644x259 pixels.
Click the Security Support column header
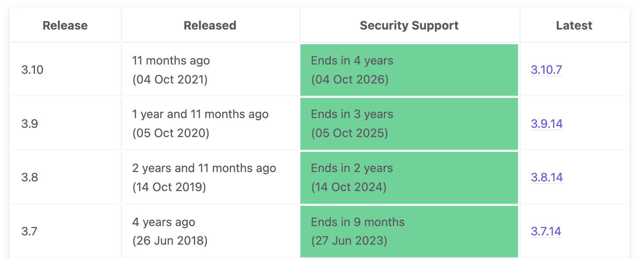(409, 25)
